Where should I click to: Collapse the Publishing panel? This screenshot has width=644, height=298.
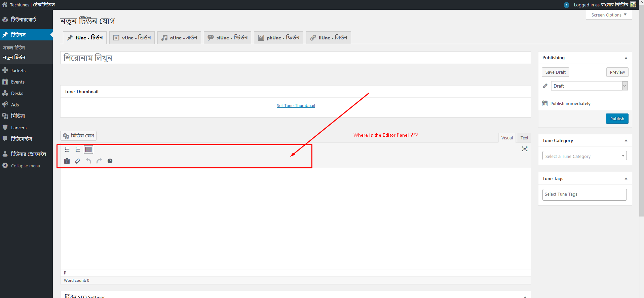point(626,58)
